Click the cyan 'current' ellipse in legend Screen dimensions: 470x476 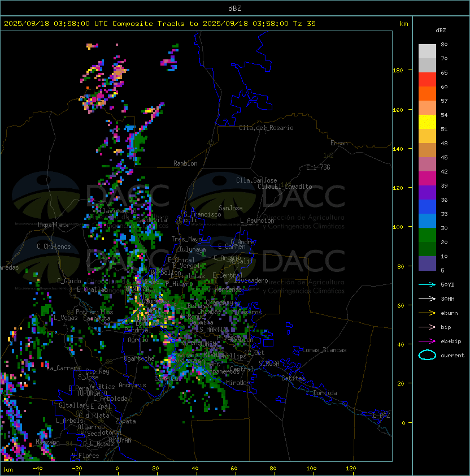(427, 355)
